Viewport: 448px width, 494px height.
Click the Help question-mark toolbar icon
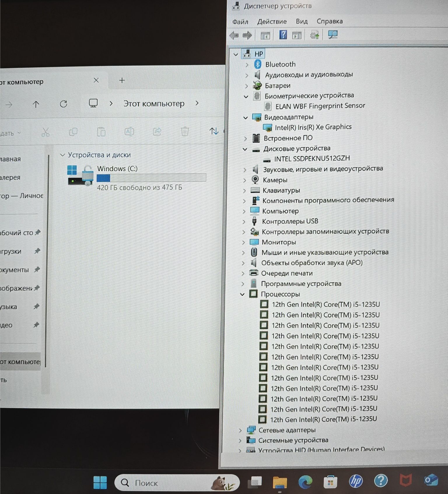283,35
